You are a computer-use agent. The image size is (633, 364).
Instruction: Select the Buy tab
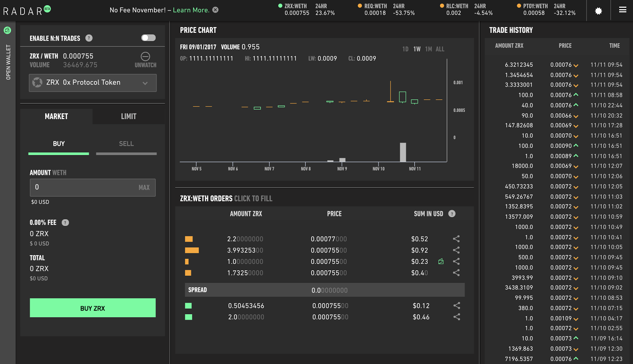59,145
